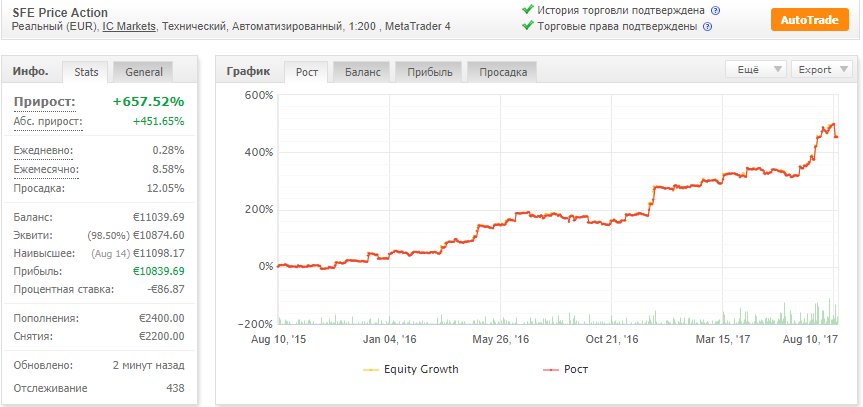
Task: Switch to the Stats tab
Action: pos(86,72)
